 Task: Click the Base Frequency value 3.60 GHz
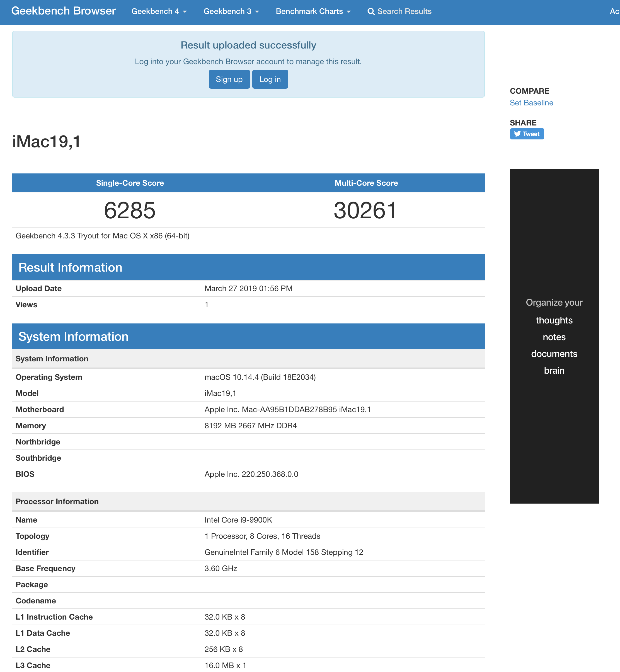point(221,568)
